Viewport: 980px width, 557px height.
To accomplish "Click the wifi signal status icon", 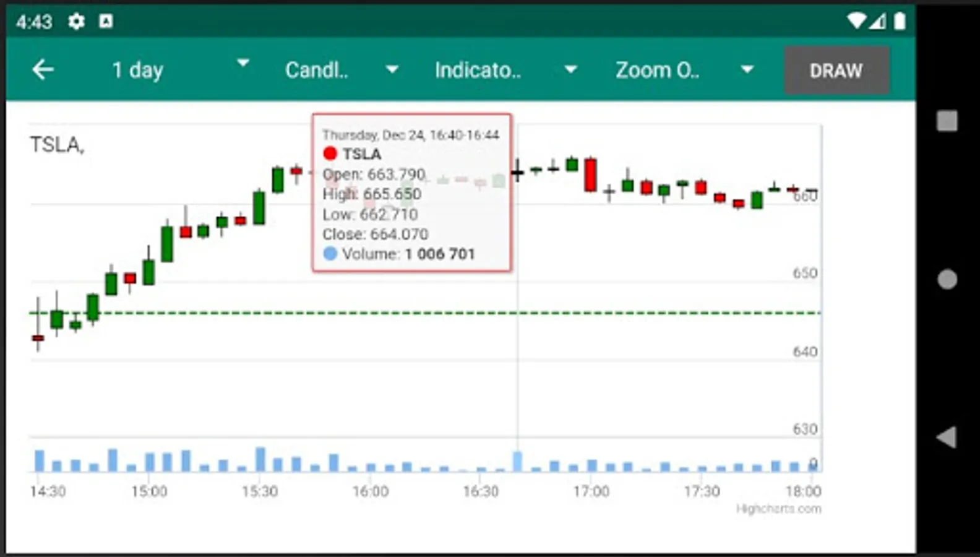I will coord(856,22).
